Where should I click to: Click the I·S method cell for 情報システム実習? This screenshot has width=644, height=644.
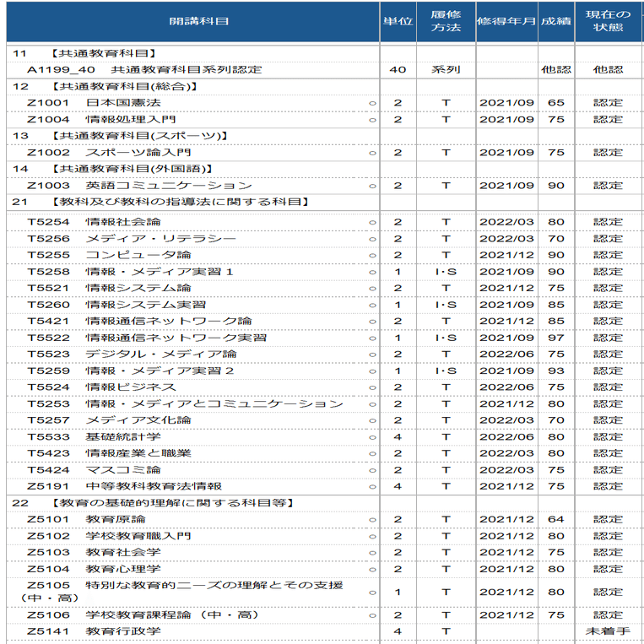[x=446, y=306]
